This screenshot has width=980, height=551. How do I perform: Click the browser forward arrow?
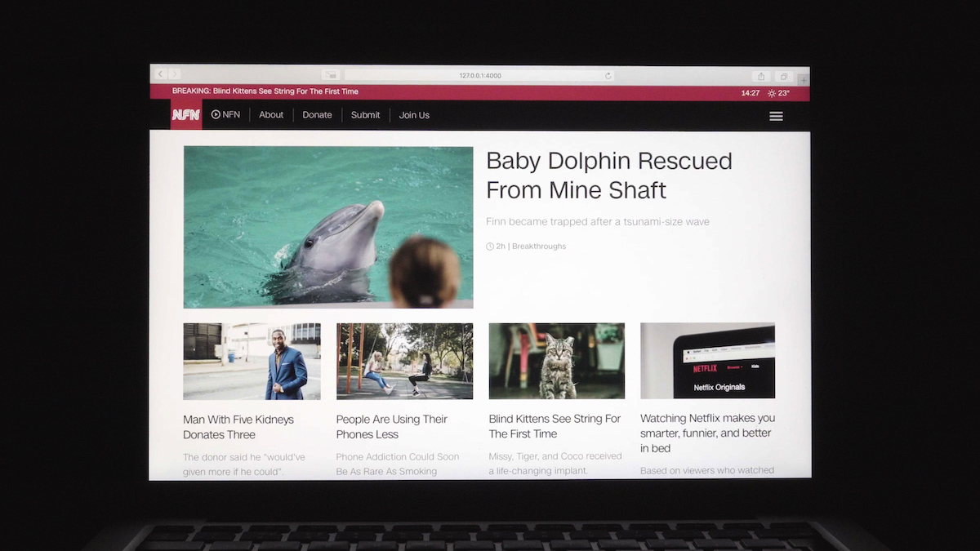174,75
